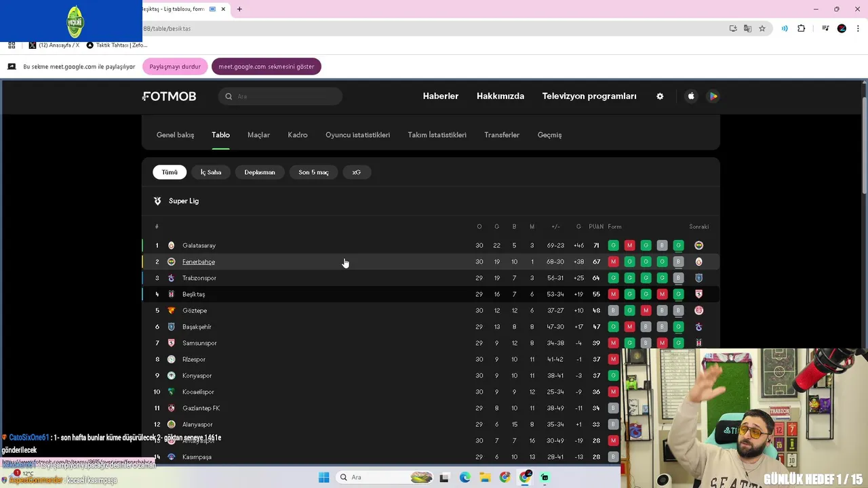Click Galatasaray's next opponent crest
Screen dimensions: 868x488
(698, 245)
